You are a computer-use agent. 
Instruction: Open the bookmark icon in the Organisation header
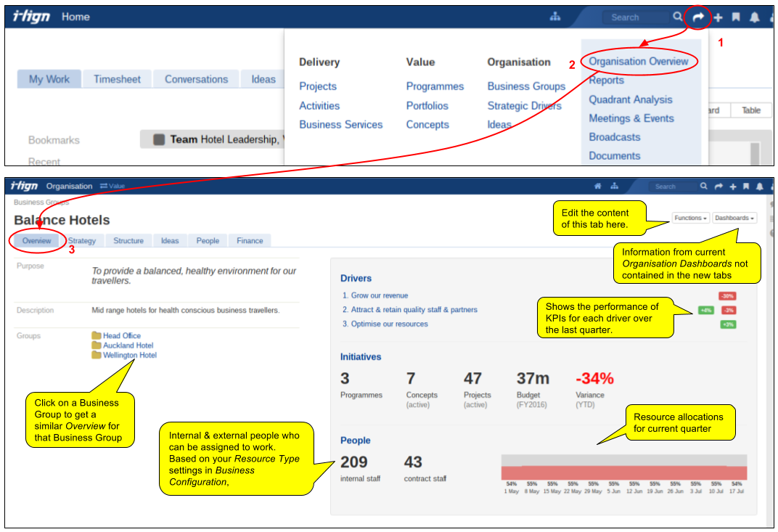[746, 187]
